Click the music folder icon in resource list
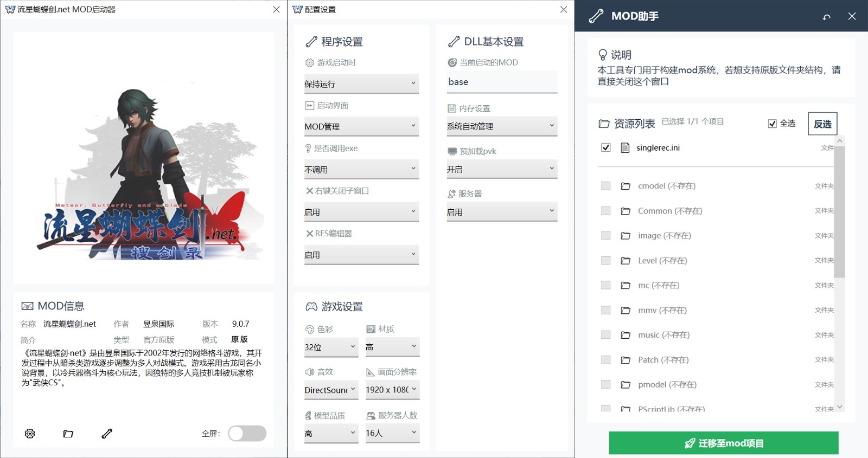 pos(626,335)
